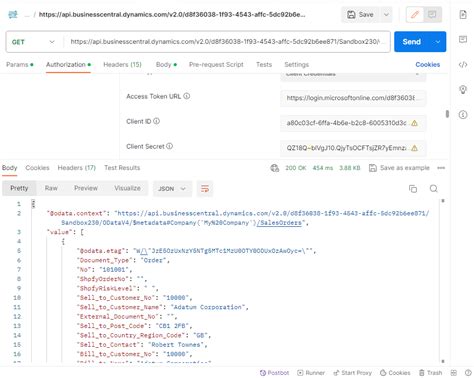Open the request Settings tab
Image resolution: width=474 pixels, height=378 pixels.
tap(296, 65)
